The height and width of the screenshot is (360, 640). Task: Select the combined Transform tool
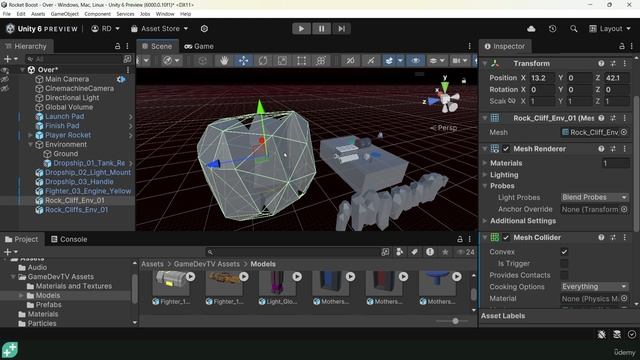[x=321, y=61]
